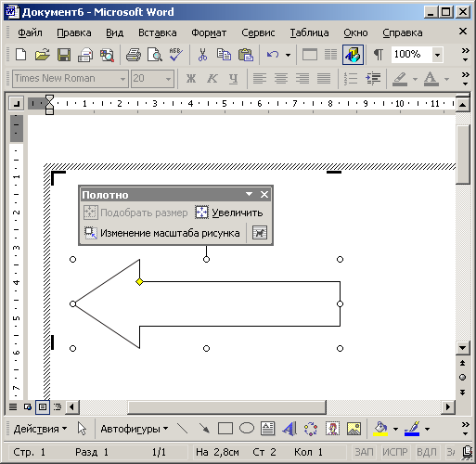Expand the Автофигуры menu
Image resolution: width=476 pixels, height=464 pixels.
point(135,429)
